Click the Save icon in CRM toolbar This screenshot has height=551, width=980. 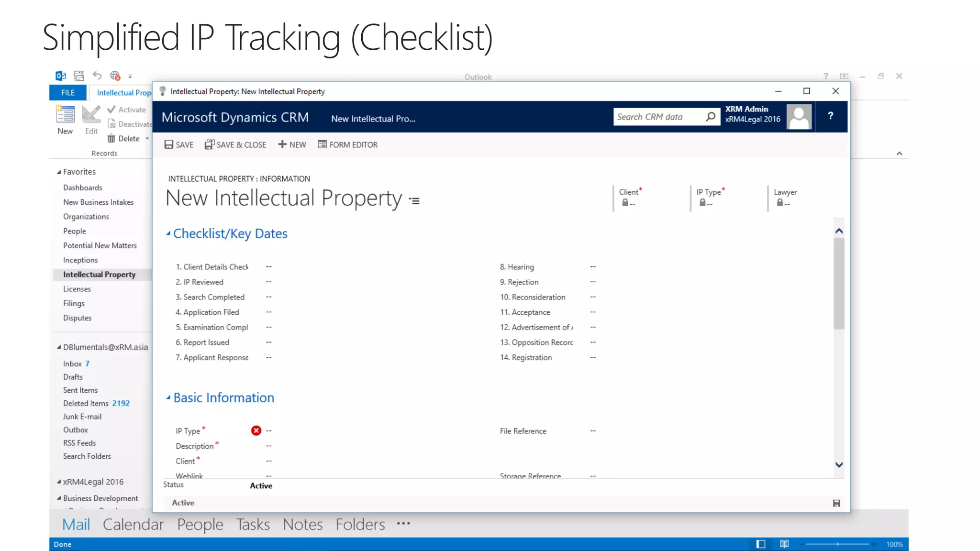[169, 144]
